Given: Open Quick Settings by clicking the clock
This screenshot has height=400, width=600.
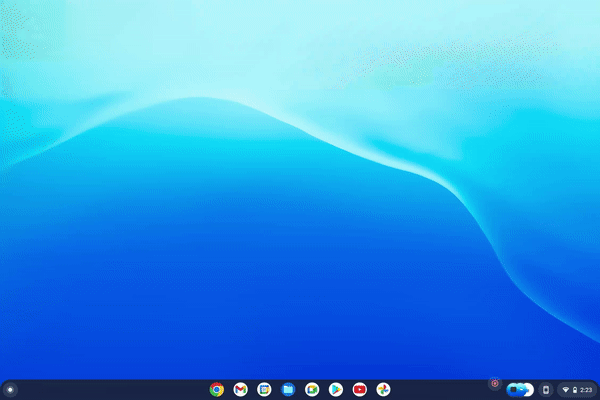Looking at the screenshot, I should (586, 389).
